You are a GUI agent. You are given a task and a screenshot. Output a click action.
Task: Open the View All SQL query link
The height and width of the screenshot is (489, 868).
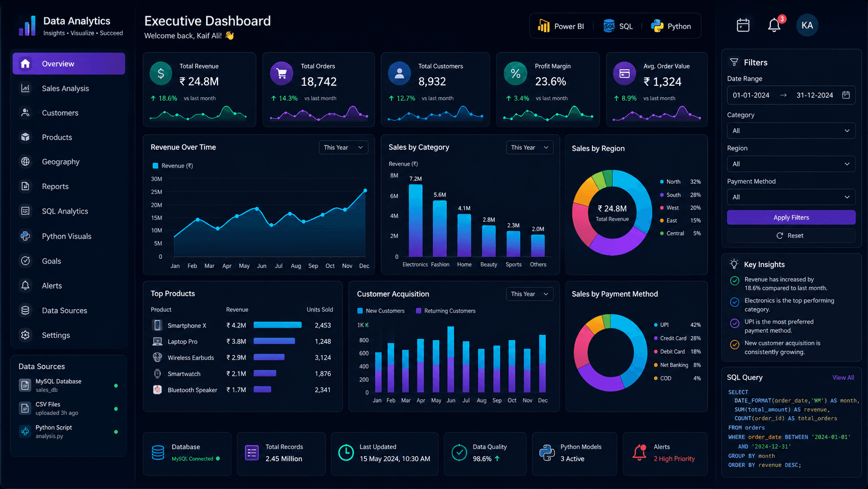tap(843, 378)
